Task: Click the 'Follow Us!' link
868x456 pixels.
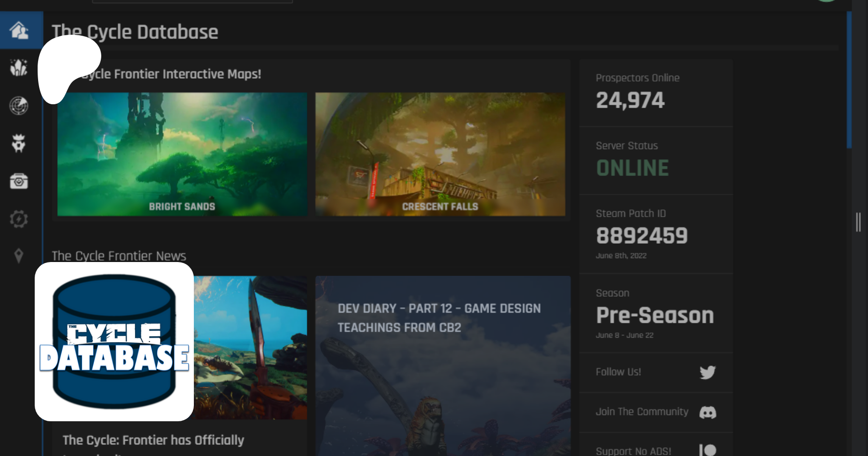Action: [x=618, y=372]
